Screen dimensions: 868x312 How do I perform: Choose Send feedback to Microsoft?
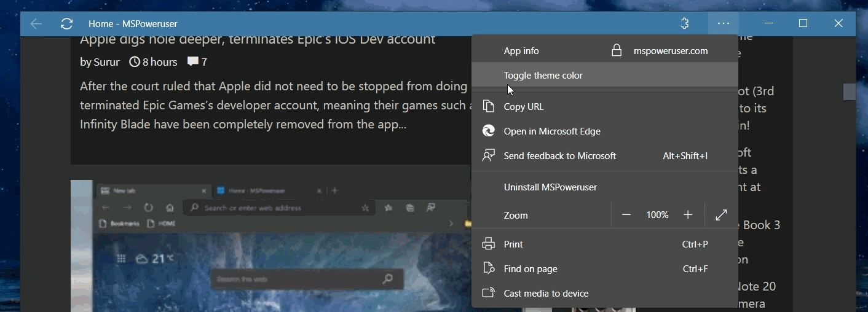tap(605, 155)
